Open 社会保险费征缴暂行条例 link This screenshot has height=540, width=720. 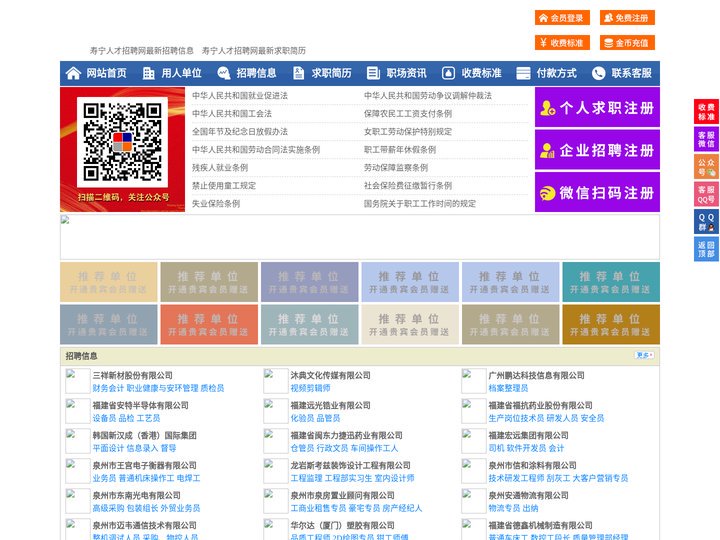coord(408,186)
